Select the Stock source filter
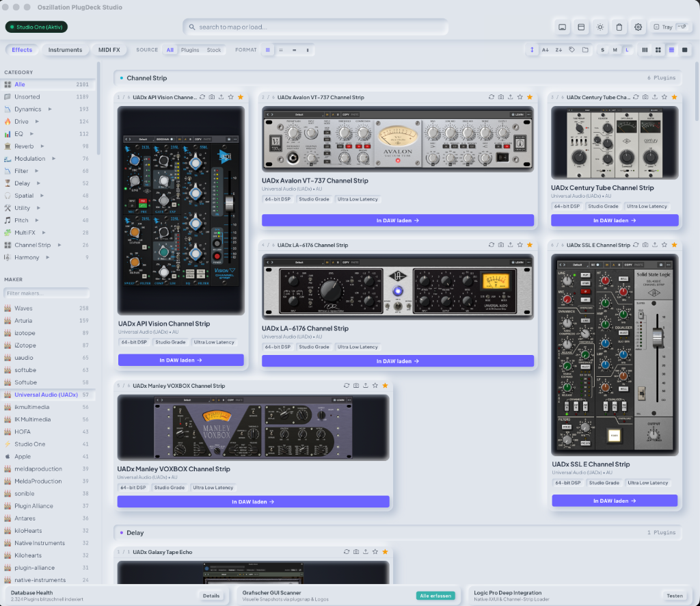 [x=214, y=50]
